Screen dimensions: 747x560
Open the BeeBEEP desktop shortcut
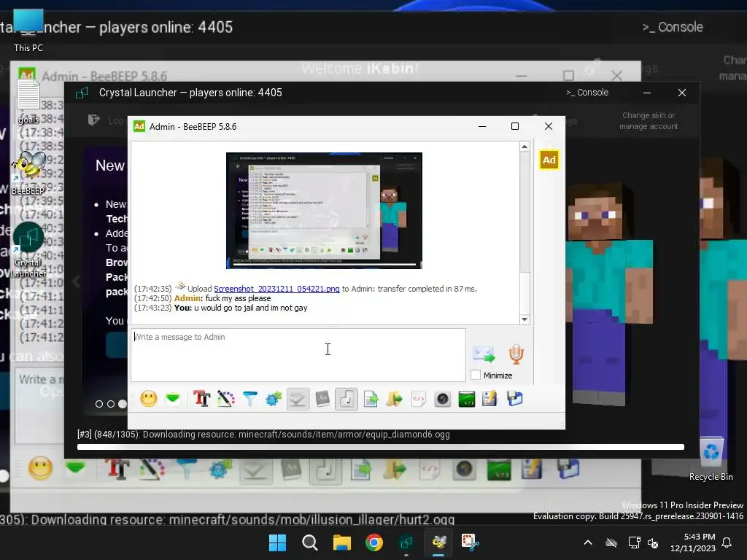[x=28, y=174]
